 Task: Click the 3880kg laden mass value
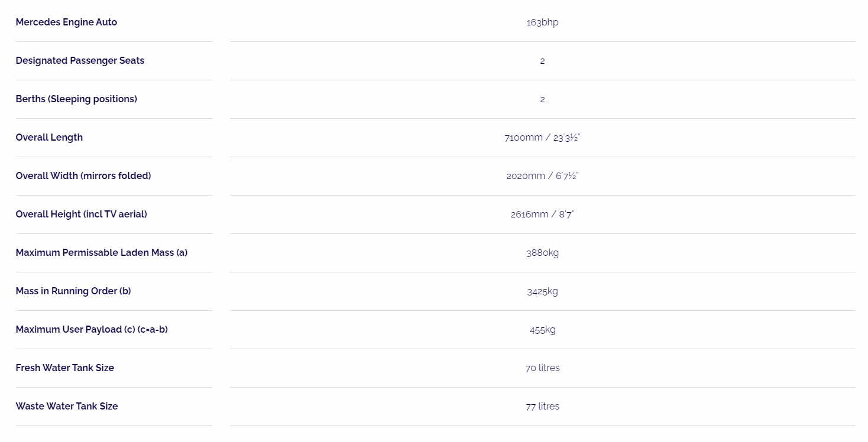tap(542, 253)
